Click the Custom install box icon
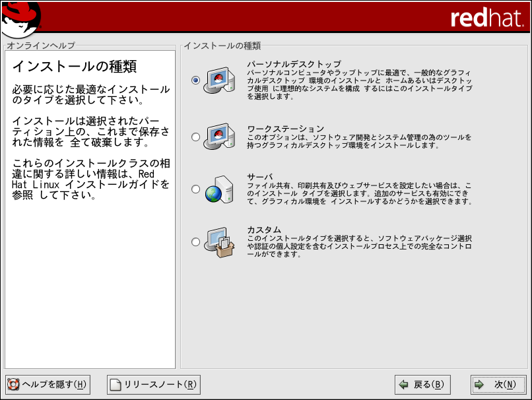The image size is (532, 400). (217, 242)
